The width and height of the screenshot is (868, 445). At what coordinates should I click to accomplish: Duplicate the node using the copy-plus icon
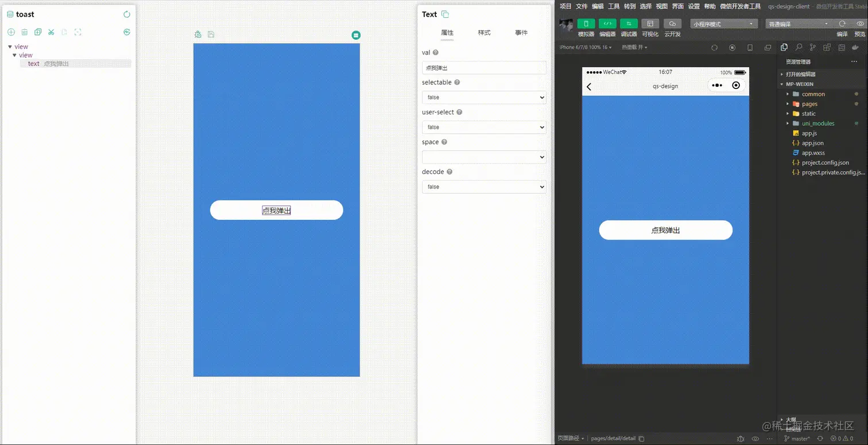[x=38, y=32]
